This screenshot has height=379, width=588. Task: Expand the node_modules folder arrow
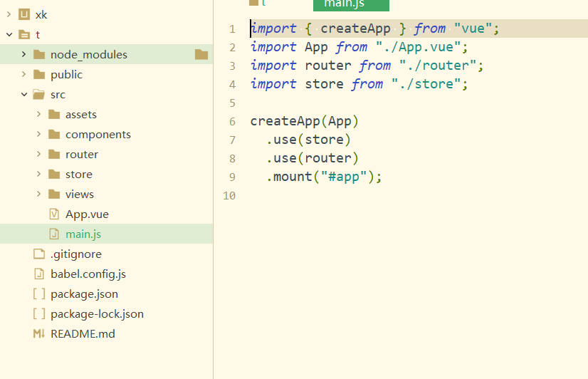tap(23, 54)
